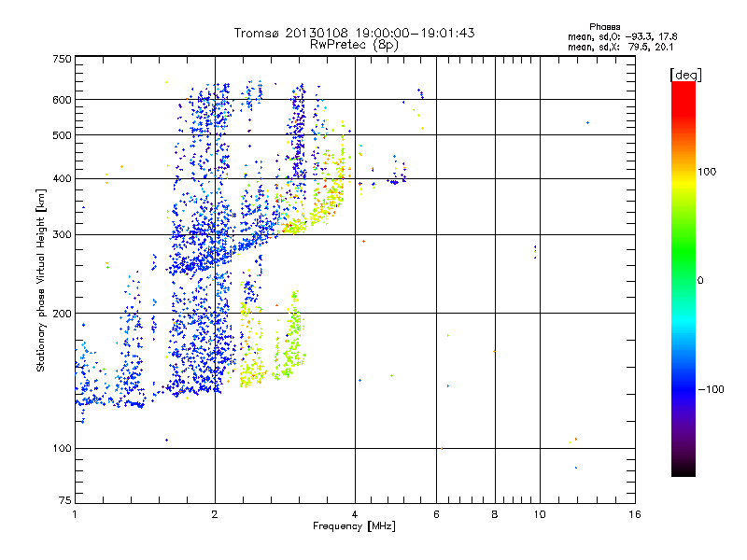Click the x-axis '8' tick label

495,514
